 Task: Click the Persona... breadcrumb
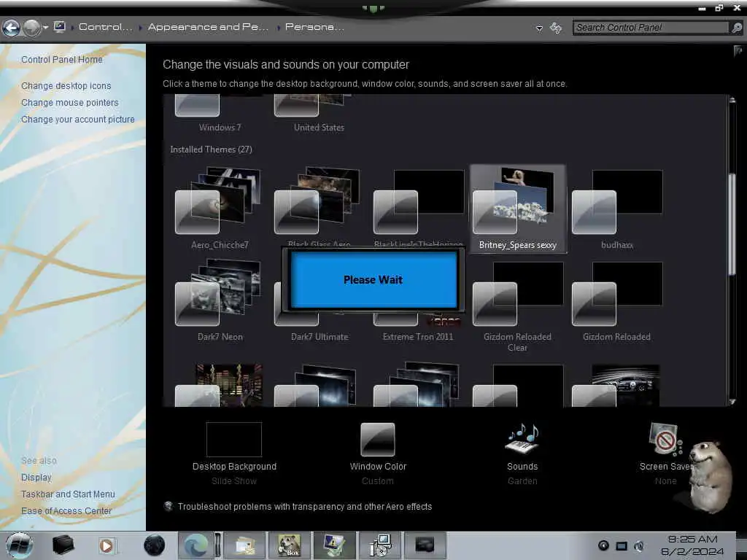pos(314,27)
